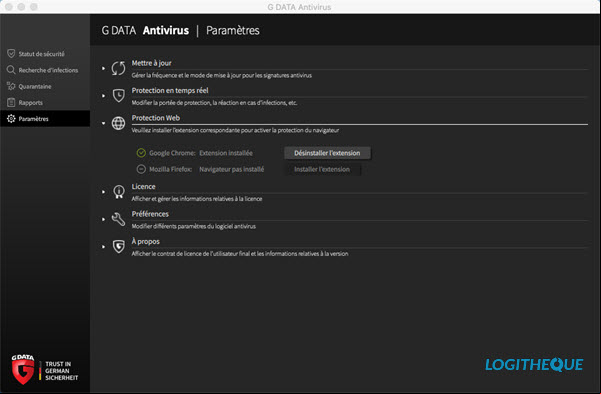Click the Licence heading
The height and width of the screenshot is (394, 601).
[x=143, y=186]
